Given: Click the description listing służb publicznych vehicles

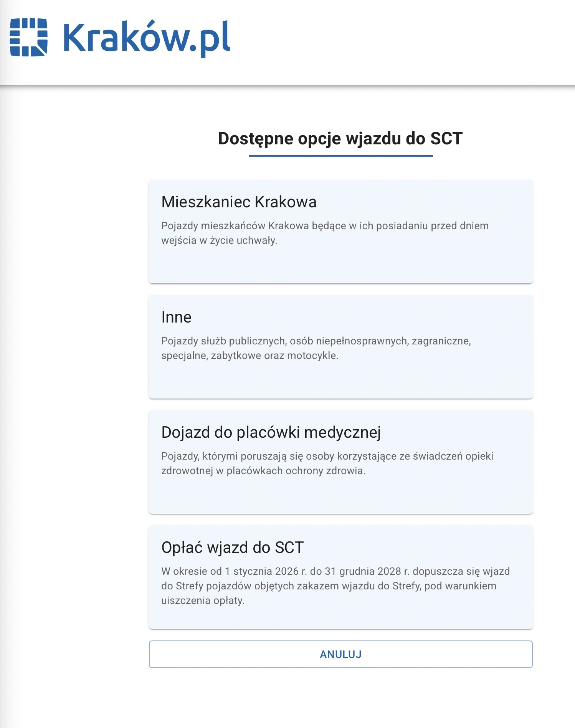Looking at the screenshot, I should [316, 348].
